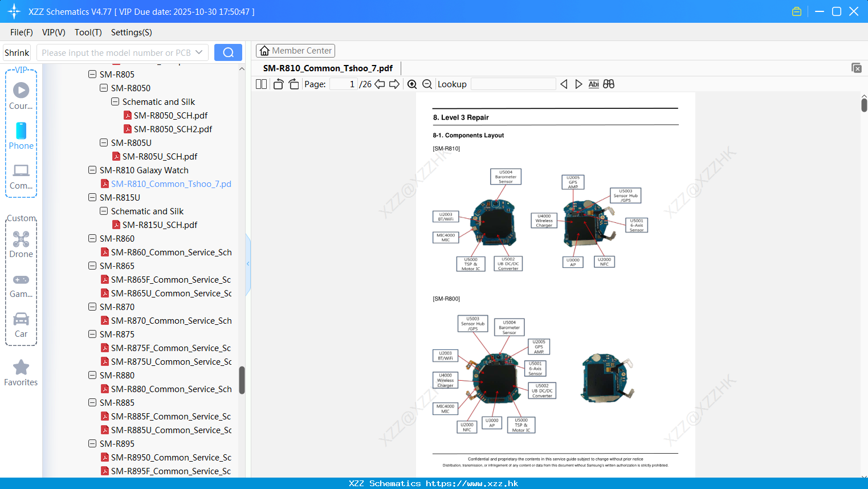Click the Lookup text field
The height and width of the screenshot is (489, 868).
(513, 84)
